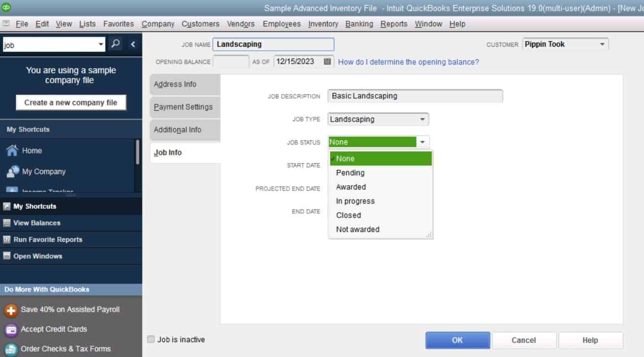Click the Do More With QuickBooks header
644x357 pixels.
point(71,290)
